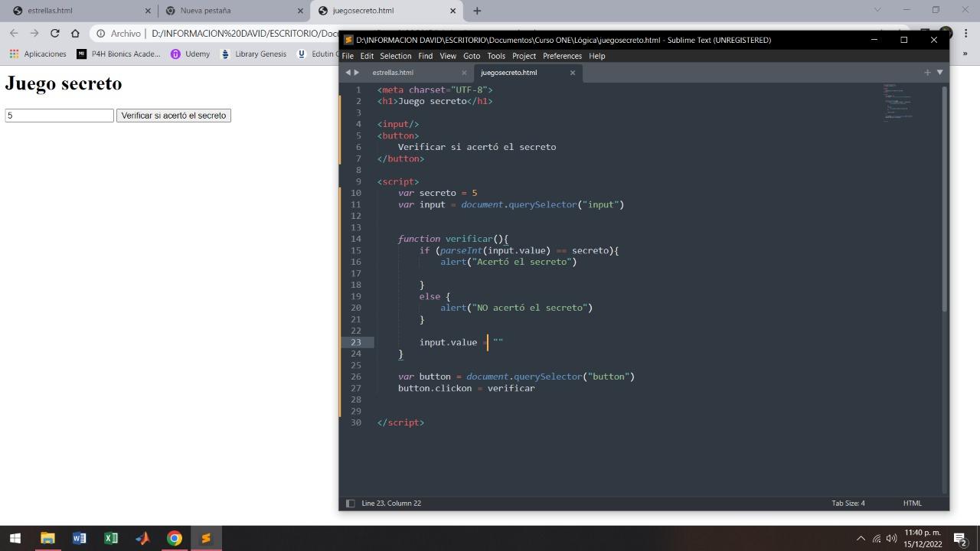Click Chrome's back navigation arrow

point(14,33)
